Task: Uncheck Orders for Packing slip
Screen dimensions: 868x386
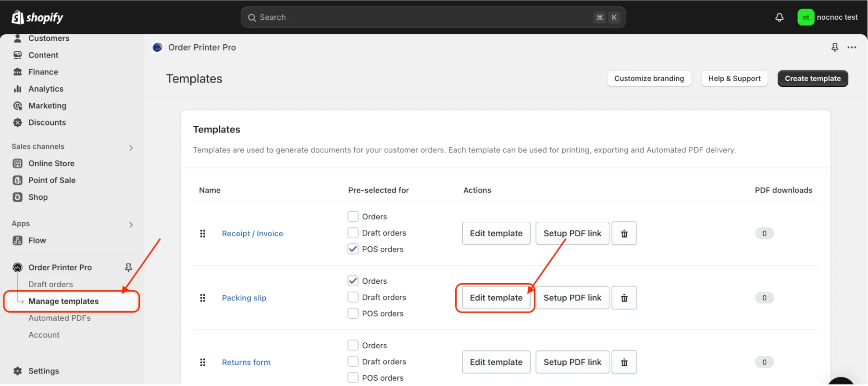Action: point(353,281)
